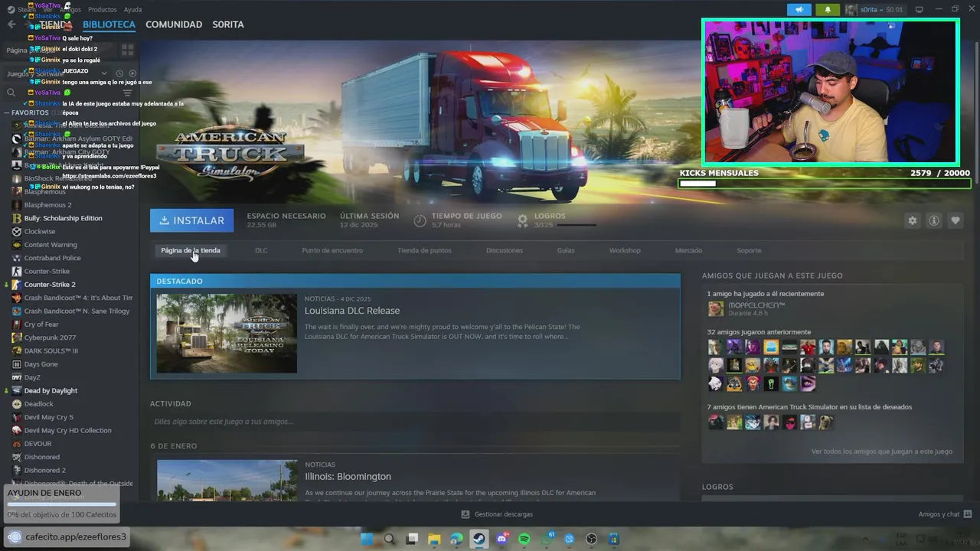Open Illinois Bloomington news thumbnail
The image size is (980, 551).
tap(227, 481)
